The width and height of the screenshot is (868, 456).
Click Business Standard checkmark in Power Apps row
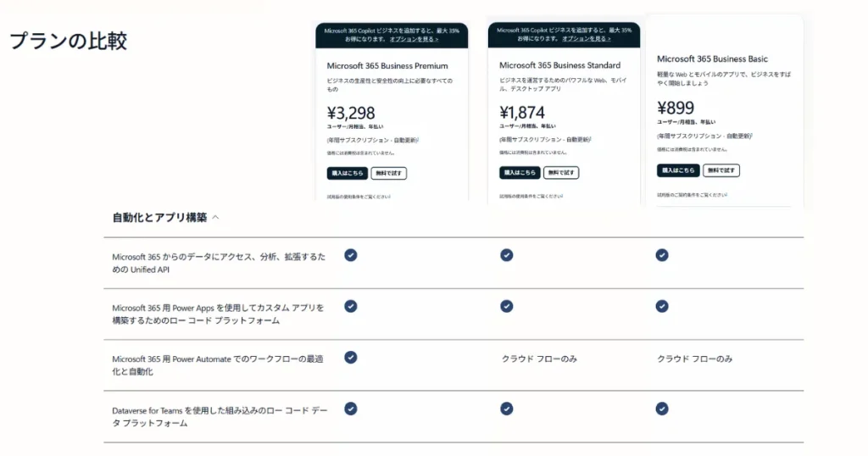point(507,306)
